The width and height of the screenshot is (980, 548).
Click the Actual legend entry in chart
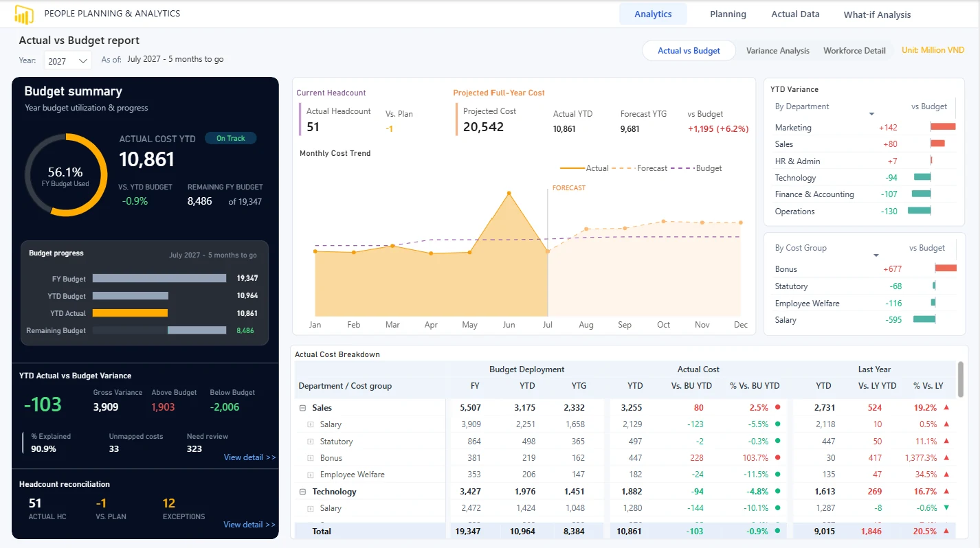(x=584, y=168)
